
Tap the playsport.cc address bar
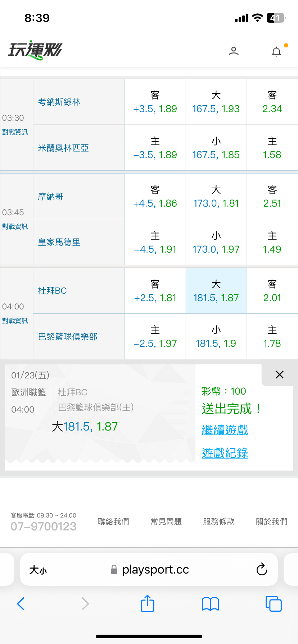(155, 570)
